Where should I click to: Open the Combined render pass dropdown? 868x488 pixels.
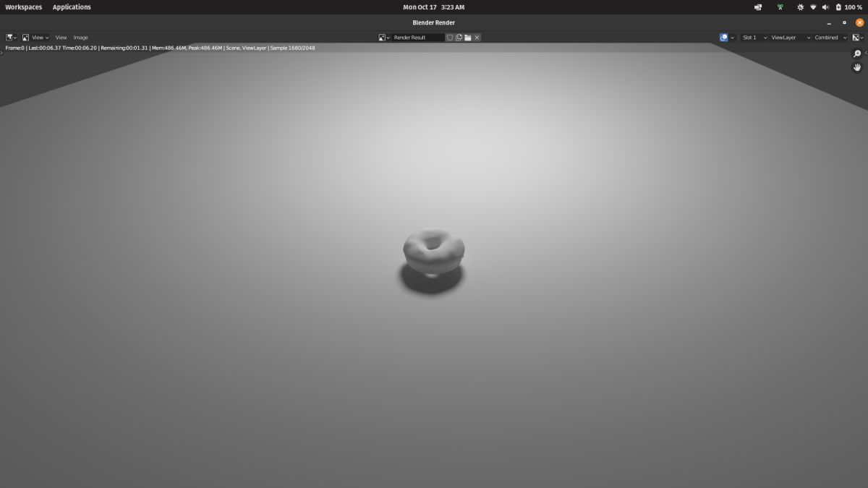point(830,38)
